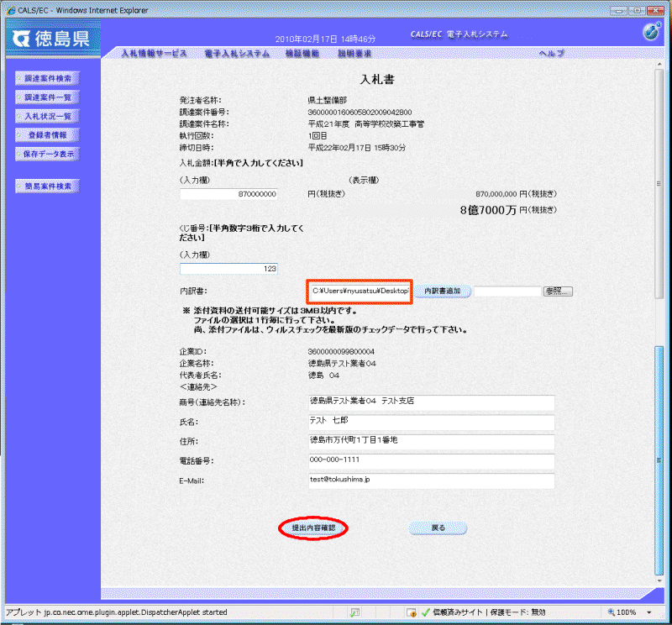Click the Tokushima prefecture logo
The image size is (672, 625).
pos(52,39)
